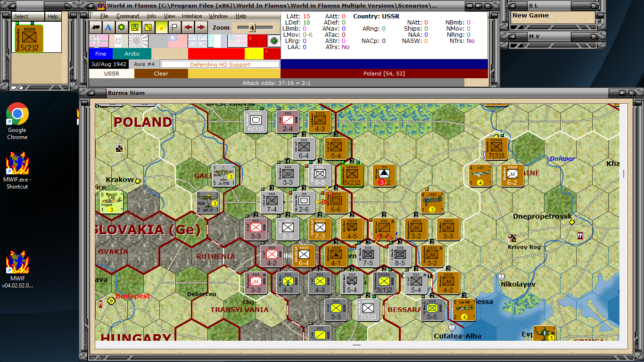
Task: Click the Jul/Aug 1942 date label
Action: (108, 64)
